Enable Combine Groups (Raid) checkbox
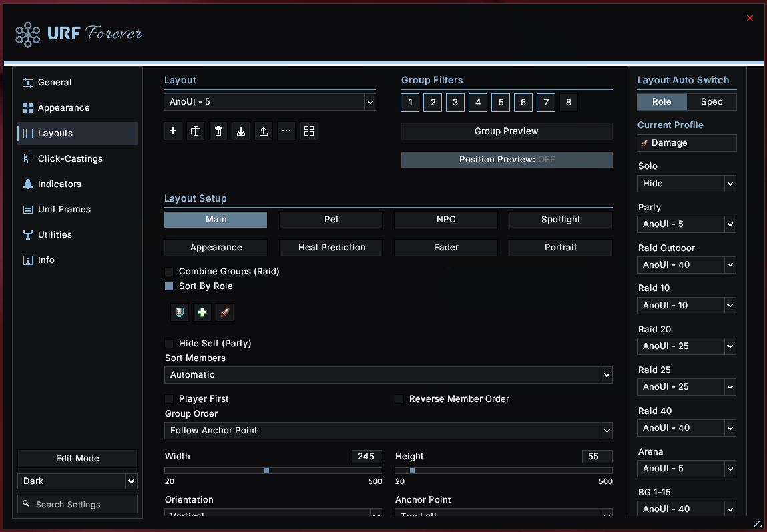This screenshot has height=532, width=767. coord(169,272)
